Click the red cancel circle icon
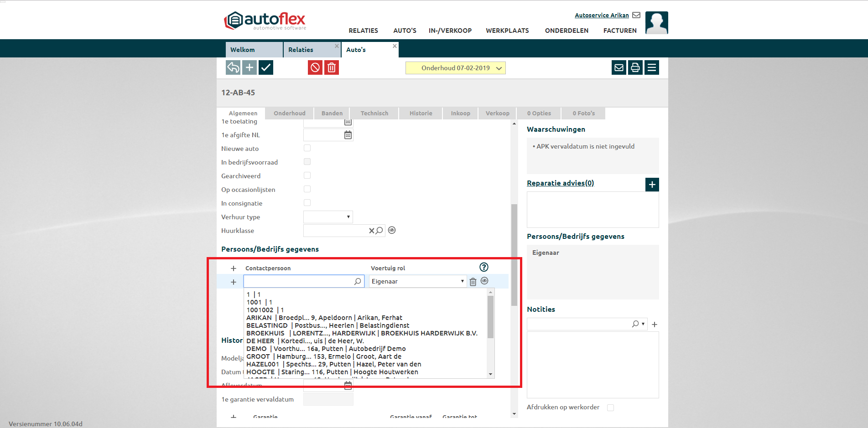This screenshot has height=428, width=868. tap(315, 68)
